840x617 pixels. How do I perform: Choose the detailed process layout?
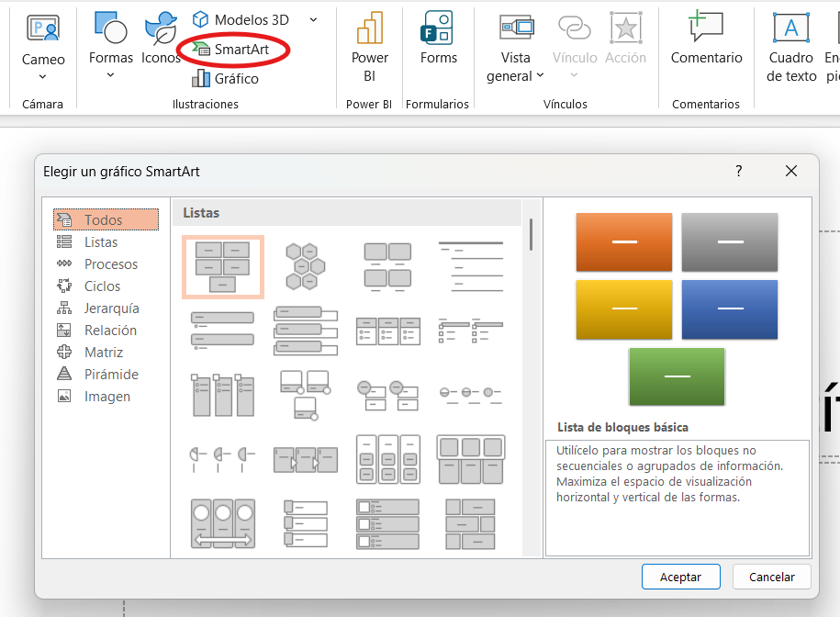coord(306,459)
